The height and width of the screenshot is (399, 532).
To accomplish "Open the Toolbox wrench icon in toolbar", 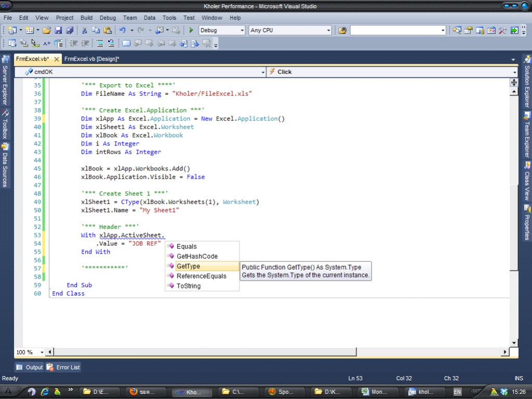I will [502, 30].
